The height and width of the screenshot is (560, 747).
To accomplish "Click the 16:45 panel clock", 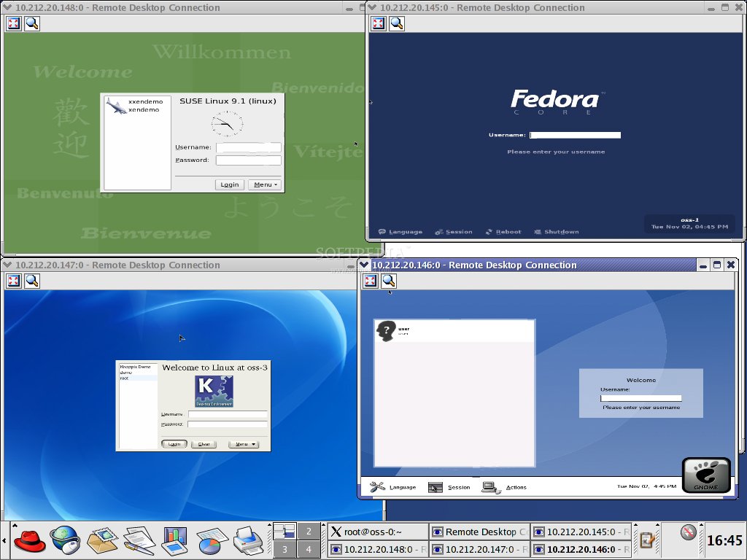I will click(724, 541).
